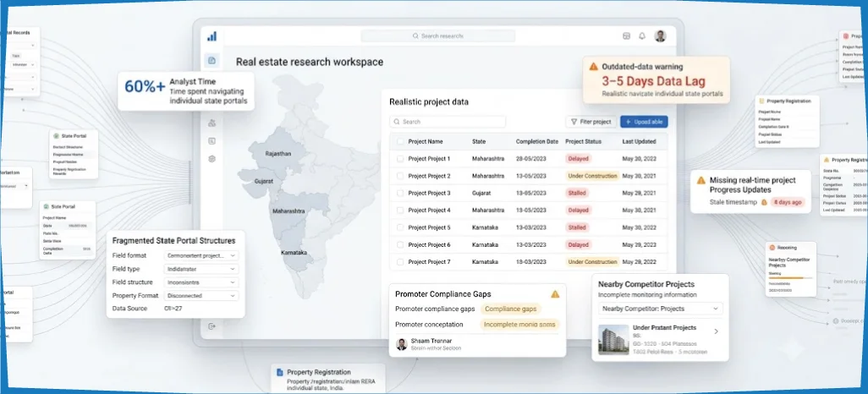Click the alert icon next to Stale timestamp

click(x=764, y=203)
